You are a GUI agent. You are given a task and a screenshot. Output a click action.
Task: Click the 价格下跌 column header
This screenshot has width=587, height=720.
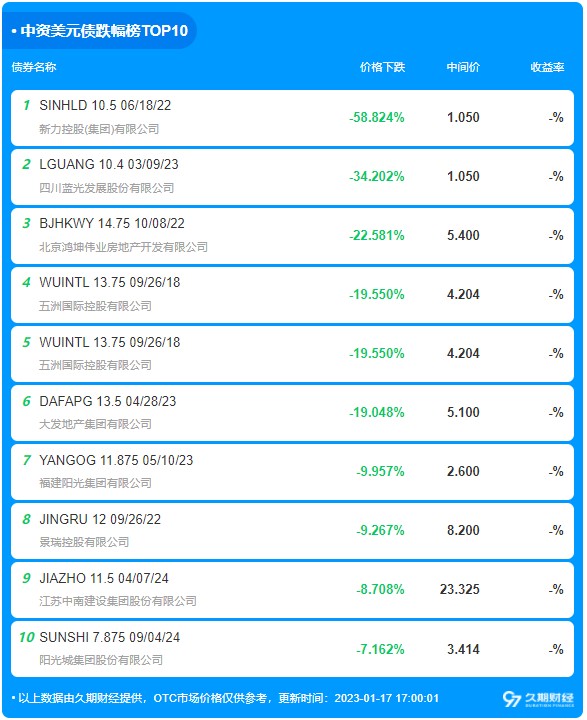tap(382, 67)
